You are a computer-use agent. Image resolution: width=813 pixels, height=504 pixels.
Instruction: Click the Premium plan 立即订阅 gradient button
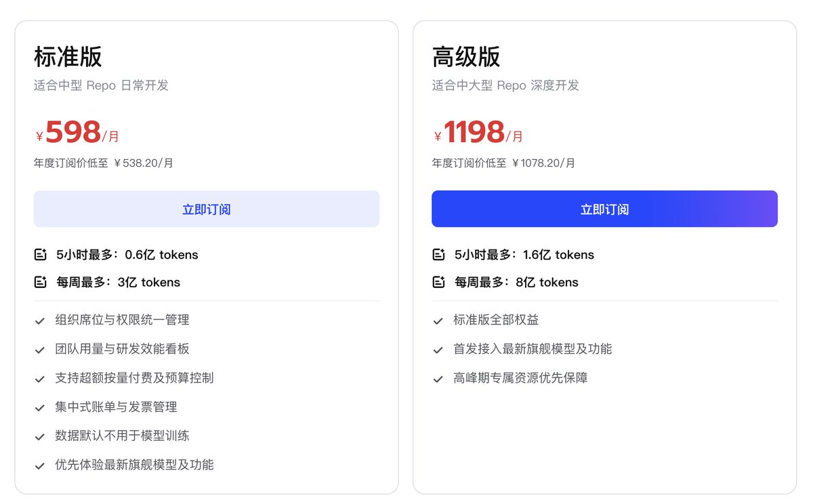pos(604,209)
